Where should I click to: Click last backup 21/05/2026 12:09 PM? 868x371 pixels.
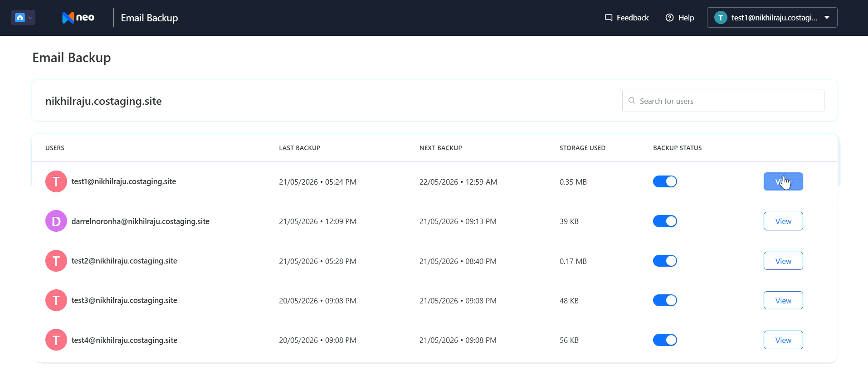317,221
